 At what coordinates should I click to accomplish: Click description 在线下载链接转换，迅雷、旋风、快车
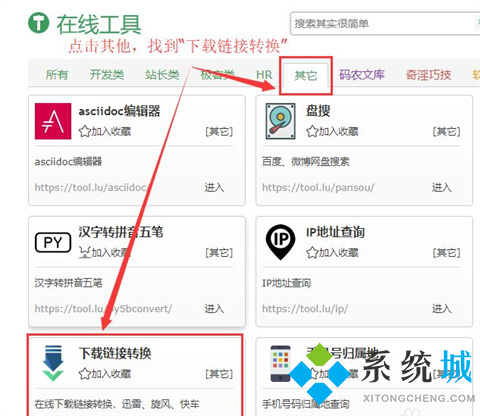click(x=117, y=404)
